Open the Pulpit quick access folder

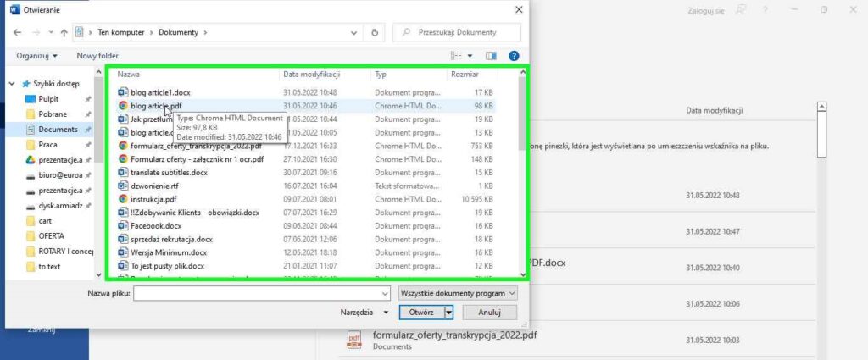pos(48,99)
